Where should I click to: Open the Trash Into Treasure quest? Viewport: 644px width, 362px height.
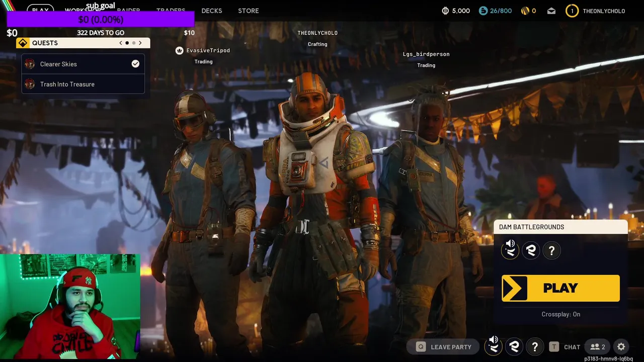click(x=83, y=84)
